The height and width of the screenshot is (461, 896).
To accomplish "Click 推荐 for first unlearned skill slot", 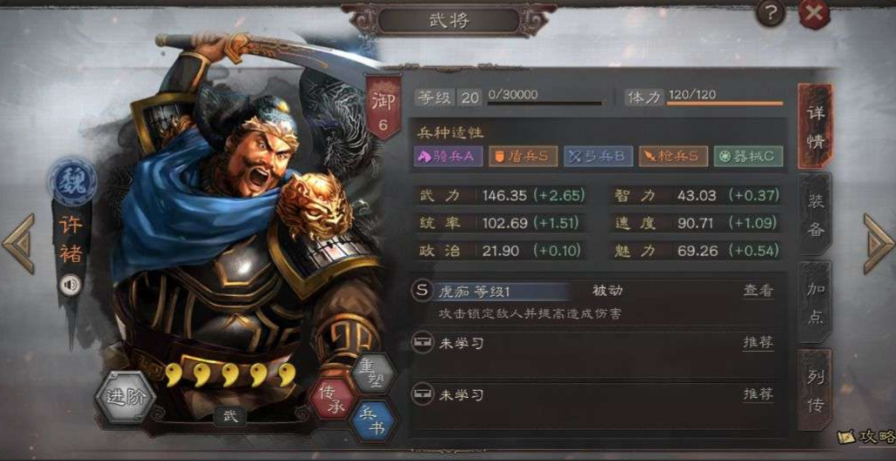I will pos(758,343).
